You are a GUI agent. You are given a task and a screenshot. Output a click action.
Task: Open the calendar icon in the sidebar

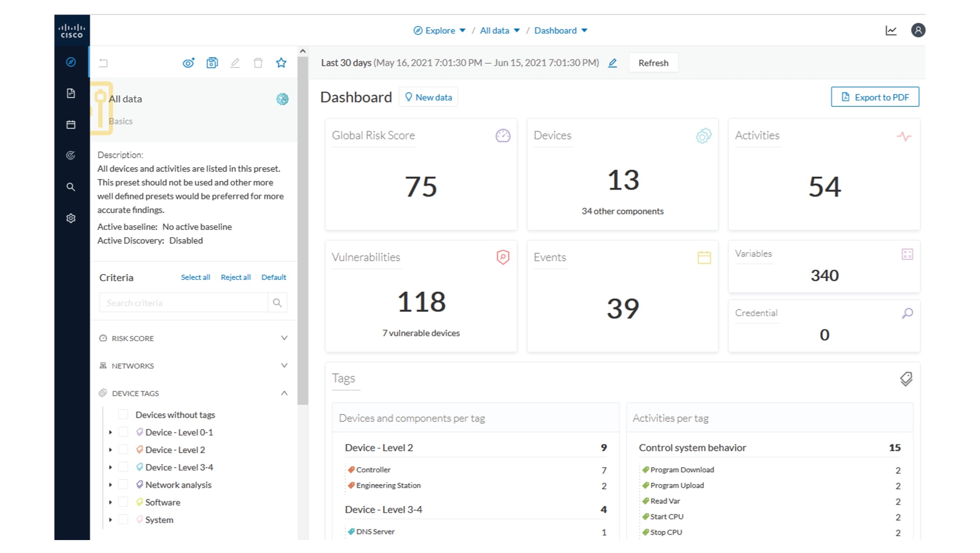point(71,124)
